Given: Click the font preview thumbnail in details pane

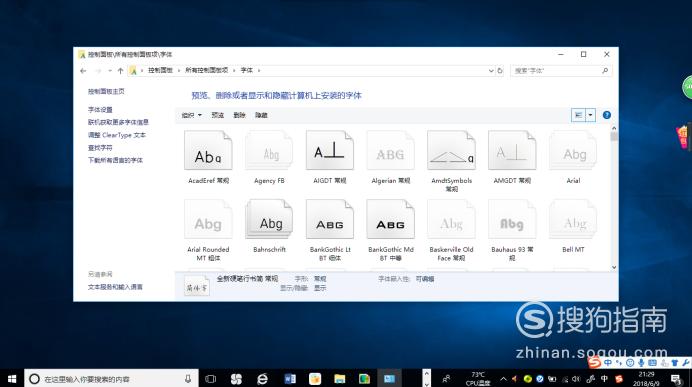Looking at the screenshot, I should [196, 286].
